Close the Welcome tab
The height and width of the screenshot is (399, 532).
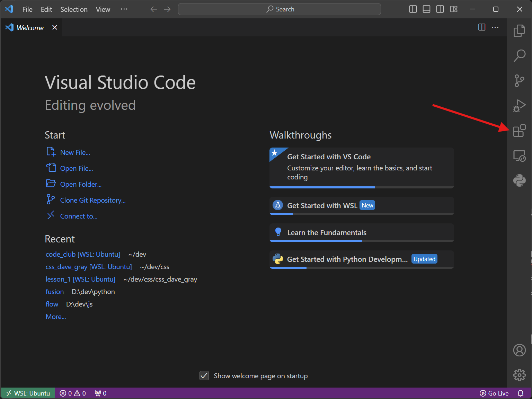click(55, 27)
